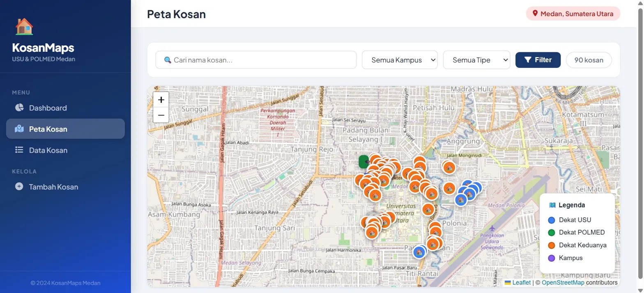Click the green POLMED campus marker
This screenshot has width=644, height=293.
363,161
